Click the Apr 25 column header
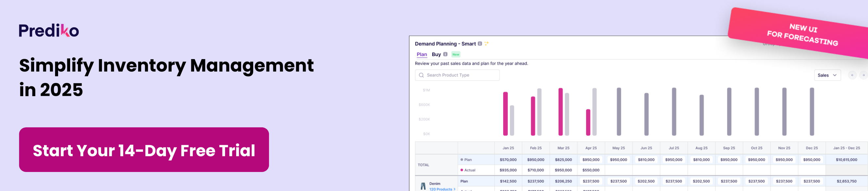 (591, 148)
